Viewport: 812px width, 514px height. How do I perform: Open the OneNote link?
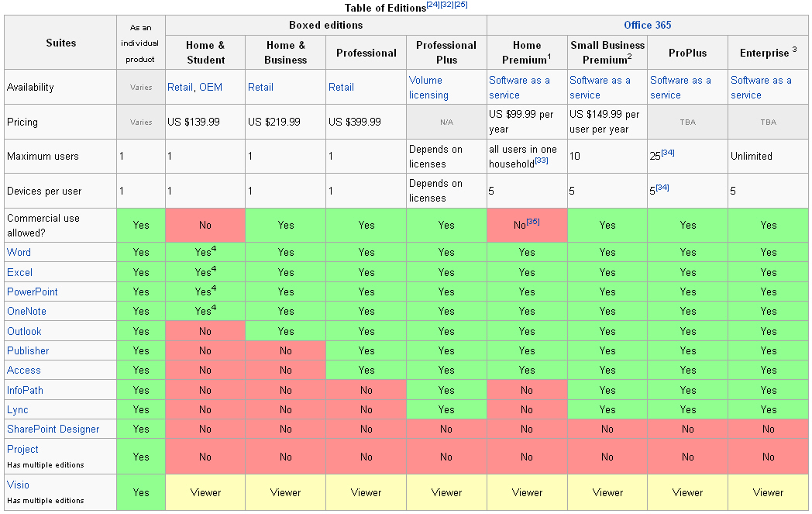click(x=26, y=311)
